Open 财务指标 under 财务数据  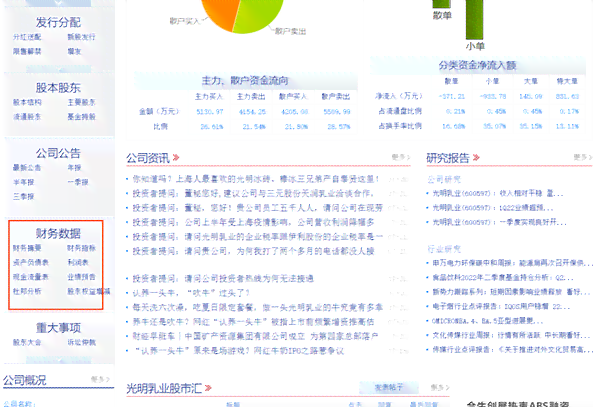tap(81, 248)
